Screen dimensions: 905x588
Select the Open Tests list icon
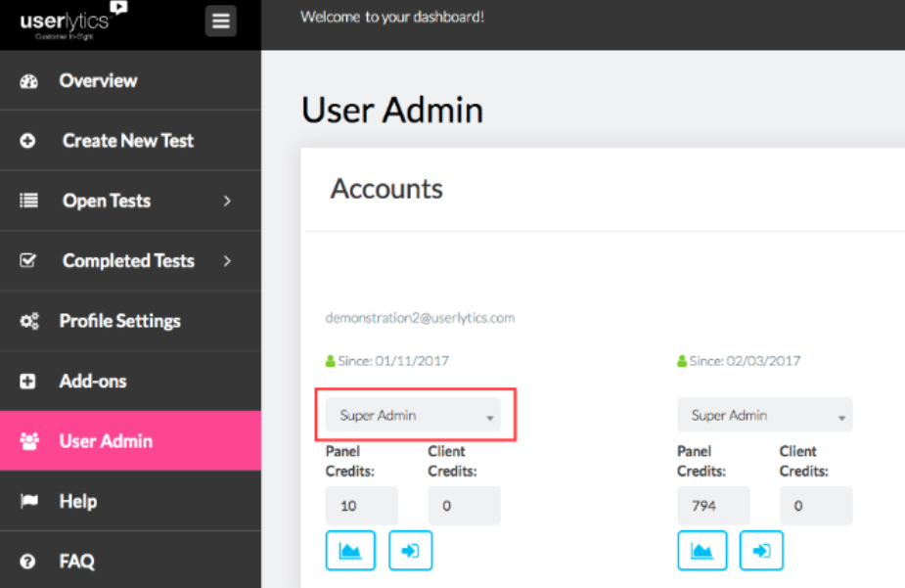click(x=28, y=201)
